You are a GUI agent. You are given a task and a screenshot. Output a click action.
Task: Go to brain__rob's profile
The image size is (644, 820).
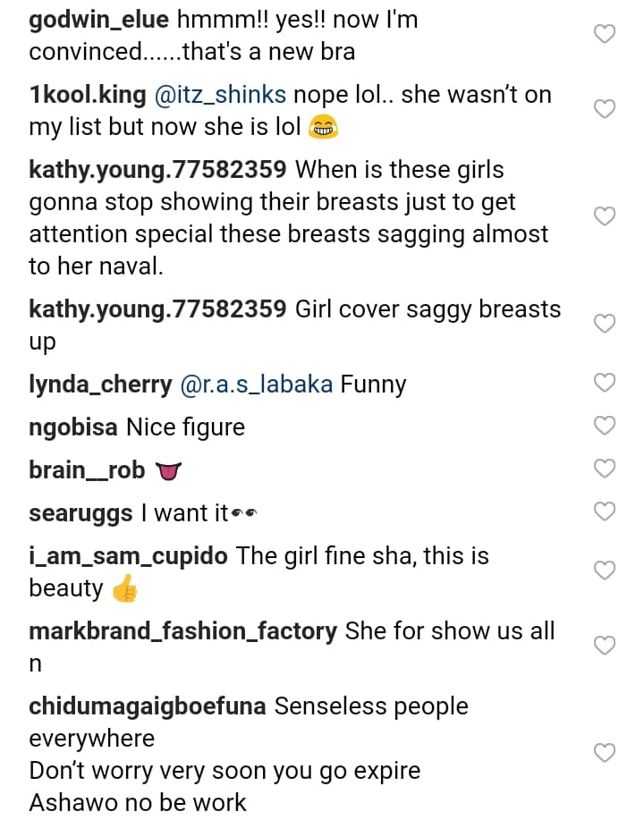click(x=87, y=470)
